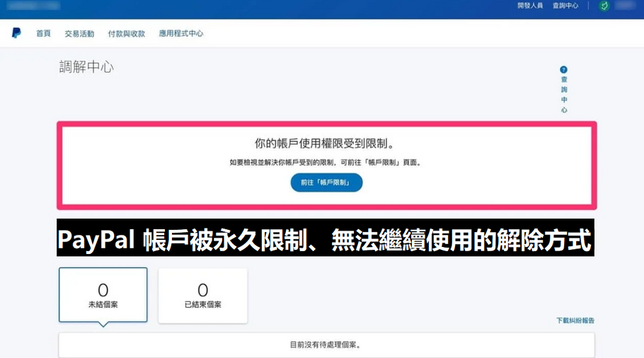
Task: Select 應用程式中心 in the top navigation
Action: tap(181, 33)
